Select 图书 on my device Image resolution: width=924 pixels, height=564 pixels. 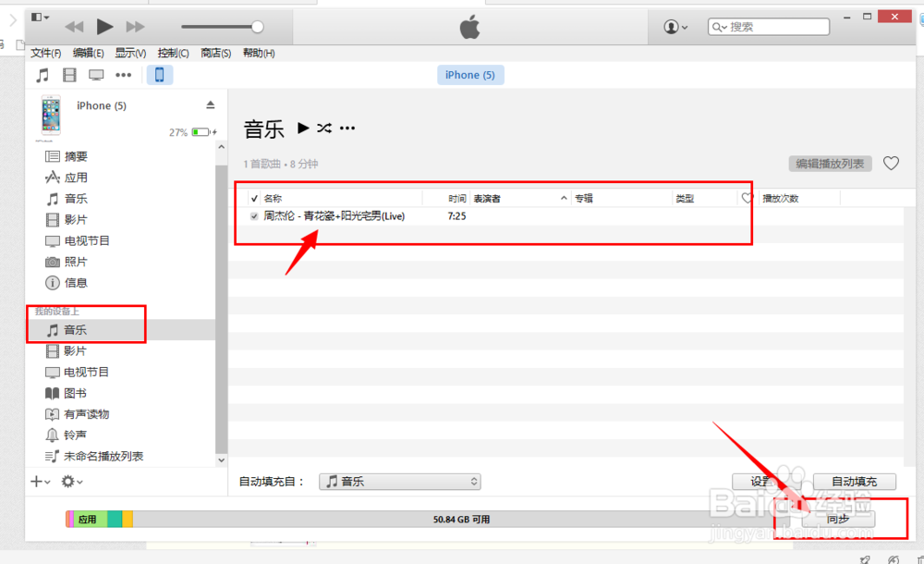[66, 393]
